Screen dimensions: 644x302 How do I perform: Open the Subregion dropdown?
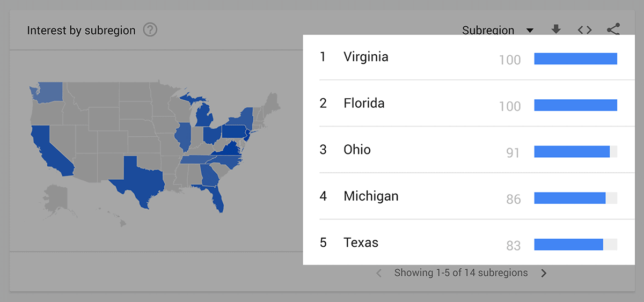point(497,30)
